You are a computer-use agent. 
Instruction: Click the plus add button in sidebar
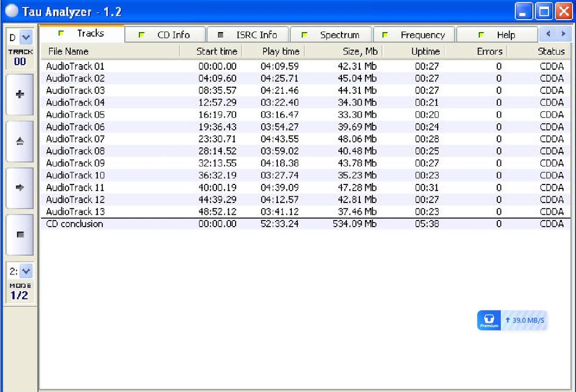tap(20, 95)
